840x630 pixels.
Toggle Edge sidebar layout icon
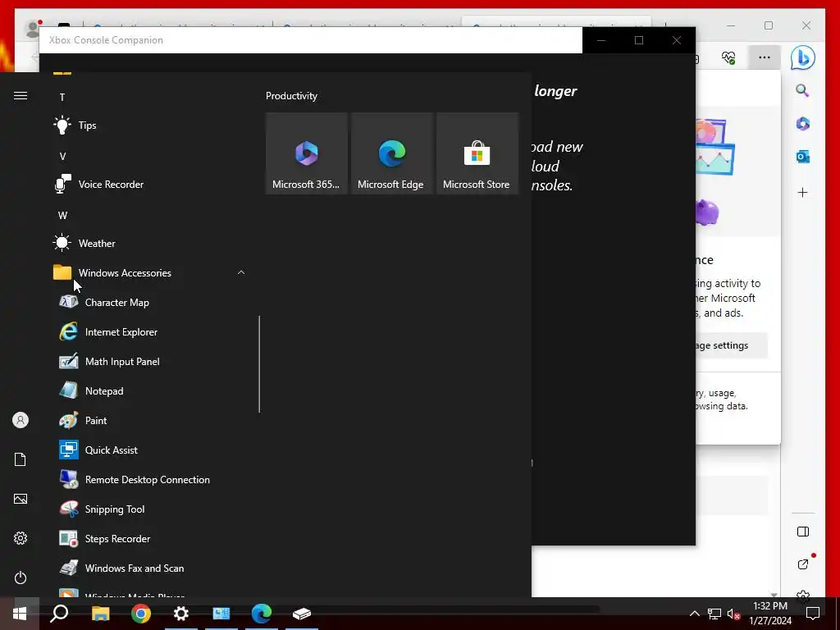(802, 532)
